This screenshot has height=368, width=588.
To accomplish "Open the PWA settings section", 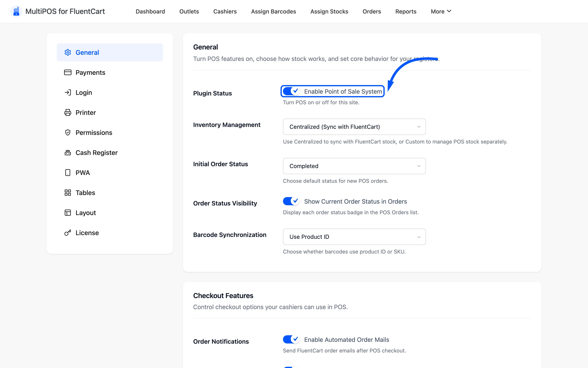I will click(110, 173).
